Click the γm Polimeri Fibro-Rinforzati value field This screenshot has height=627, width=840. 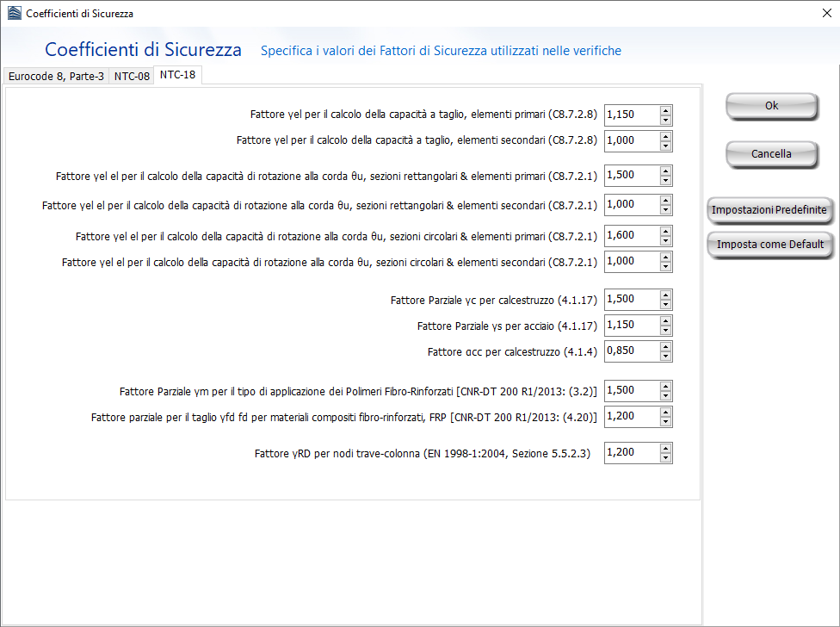pos(631,390)
